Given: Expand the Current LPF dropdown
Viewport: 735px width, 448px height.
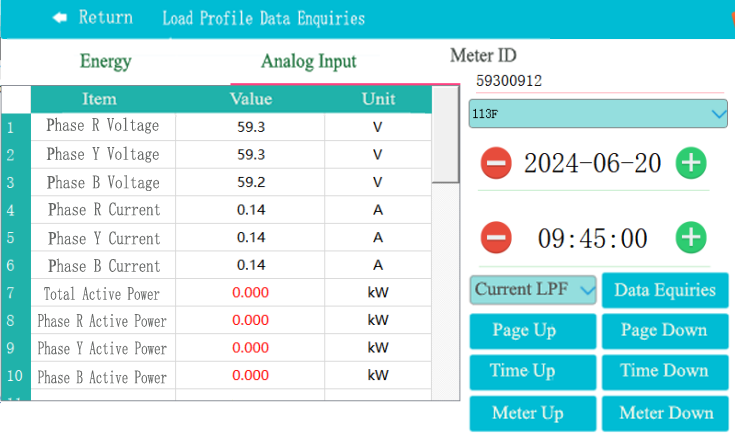Looking at the screenshot, I should click(x=534, y=290).
